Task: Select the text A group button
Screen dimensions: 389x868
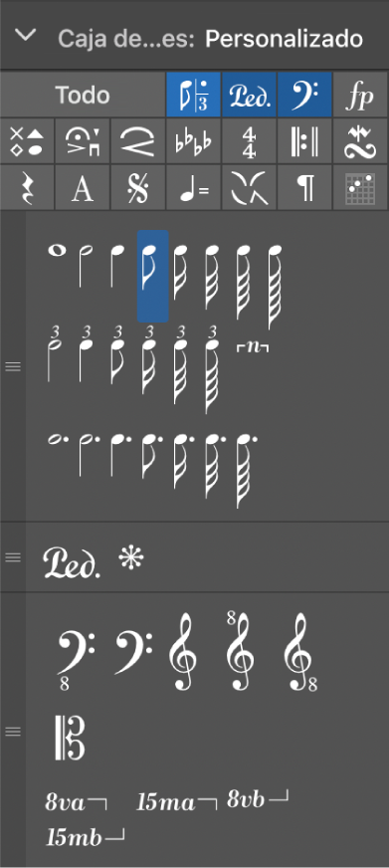Action: click(82, 188)
